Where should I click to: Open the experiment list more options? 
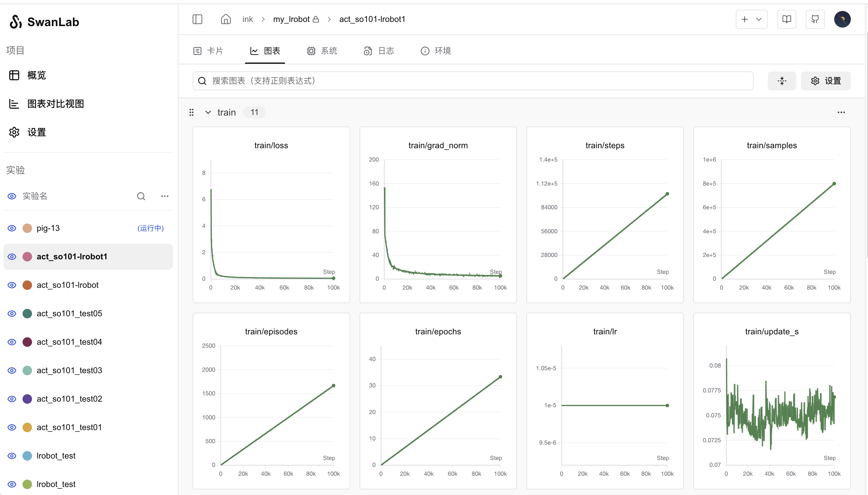click(165, 196)
